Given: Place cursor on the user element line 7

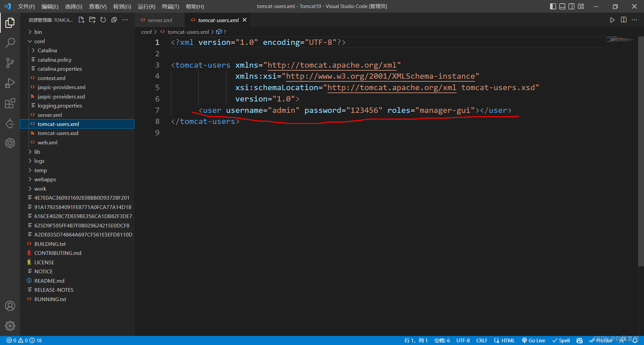Looking at the screenshot, I should 355,110.
